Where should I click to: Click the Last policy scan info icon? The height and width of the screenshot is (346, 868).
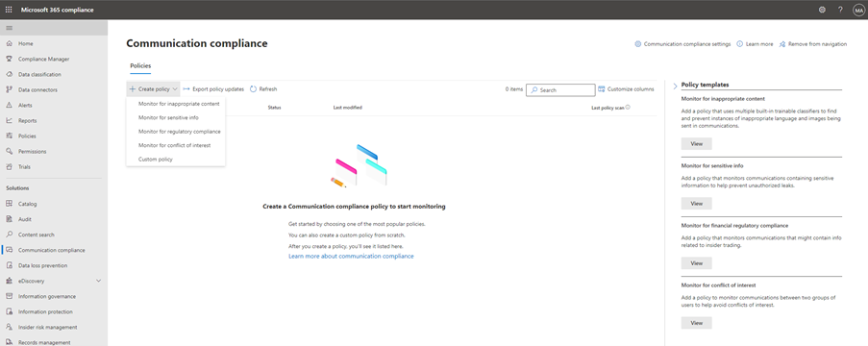coord(628,108)
